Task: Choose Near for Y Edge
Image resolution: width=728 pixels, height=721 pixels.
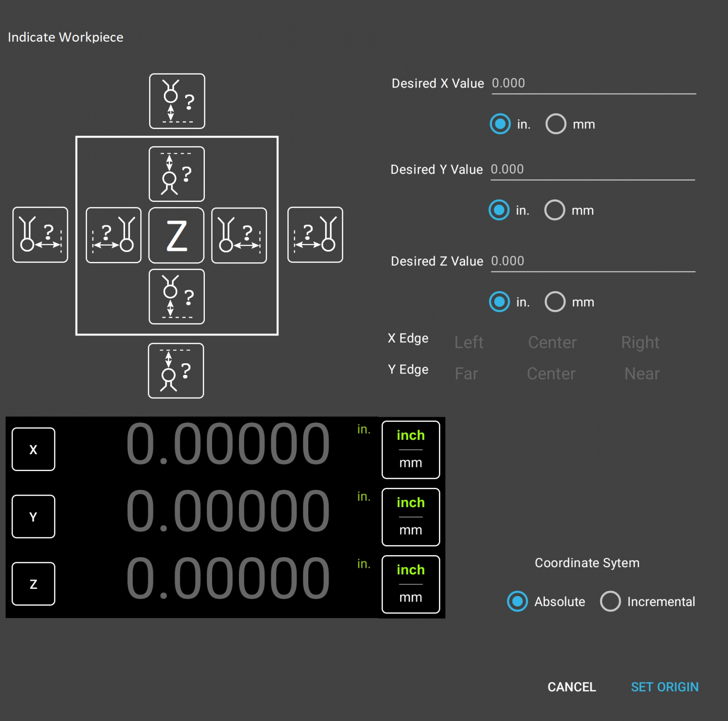Action: coord(642,373)
